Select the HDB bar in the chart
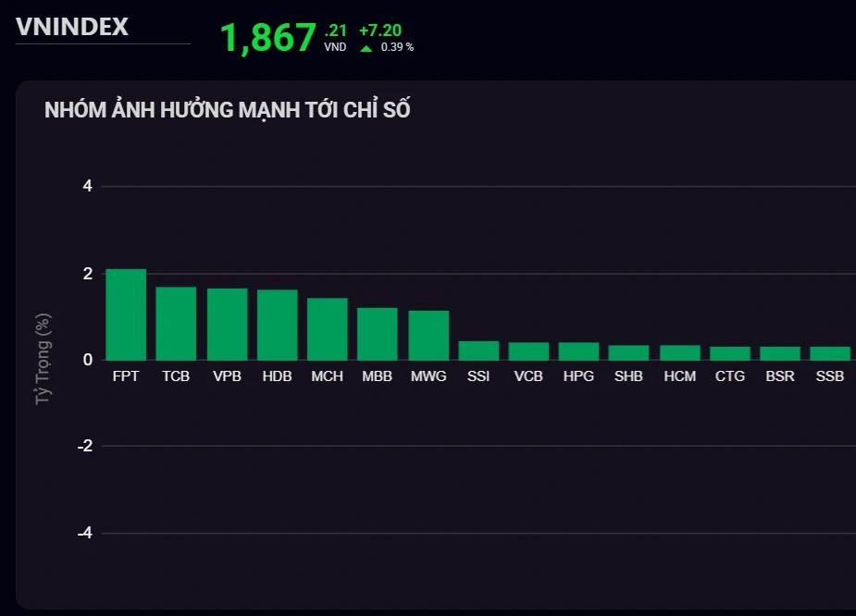This screenshot has height=616, width=856. pos(278,325)
